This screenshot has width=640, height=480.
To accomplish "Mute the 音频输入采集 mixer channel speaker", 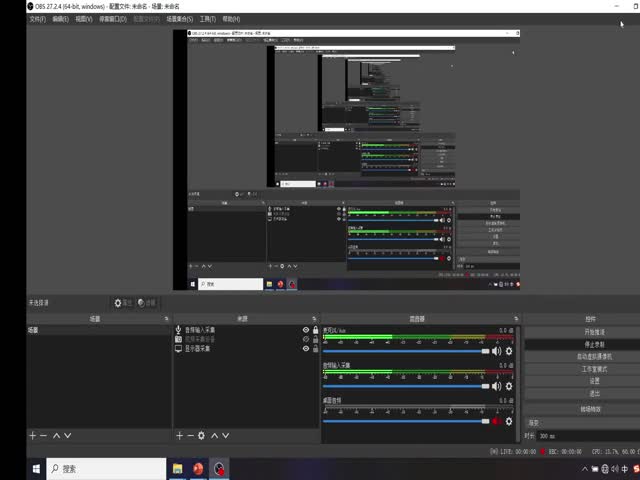I will 496,386.
